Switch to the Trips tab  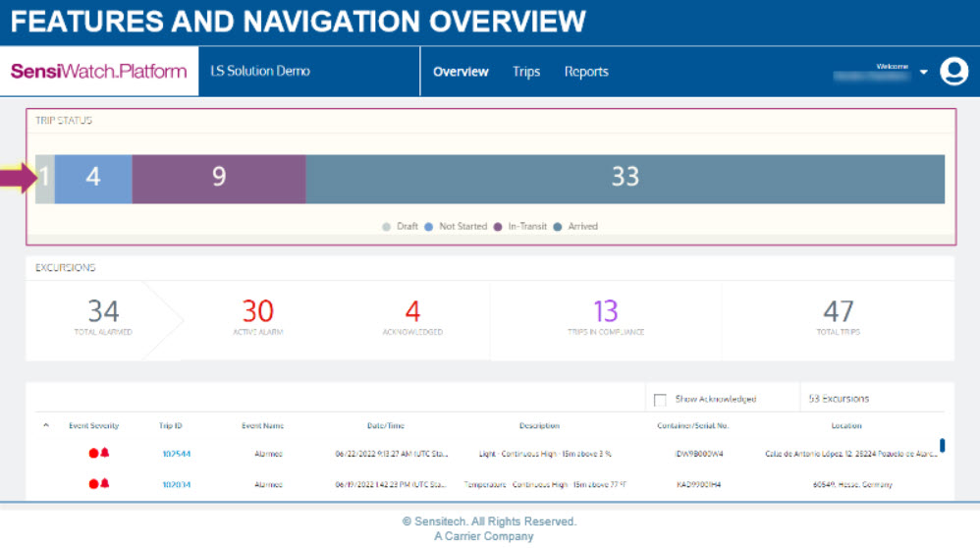pyautogui.click(x=526, y=72)
